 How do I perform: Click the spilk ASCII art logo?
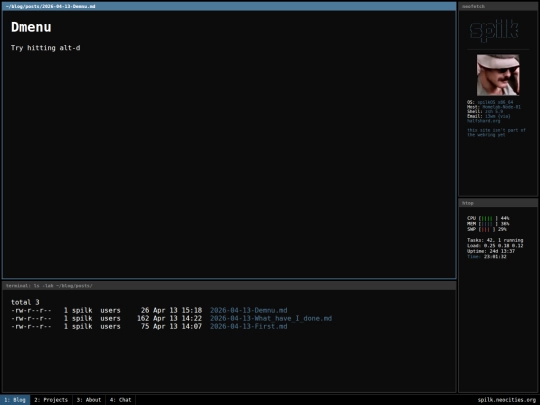coord(494,31)
